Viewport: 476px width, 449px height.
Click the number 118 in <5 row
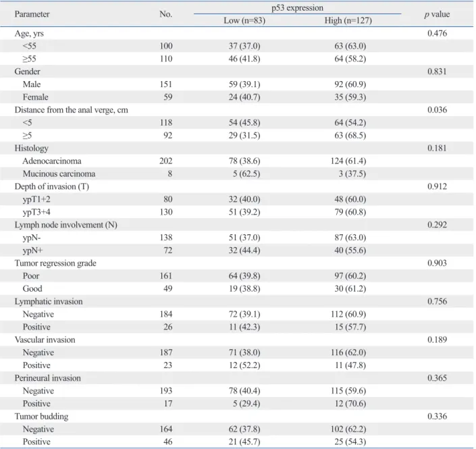tap(166, 123)
